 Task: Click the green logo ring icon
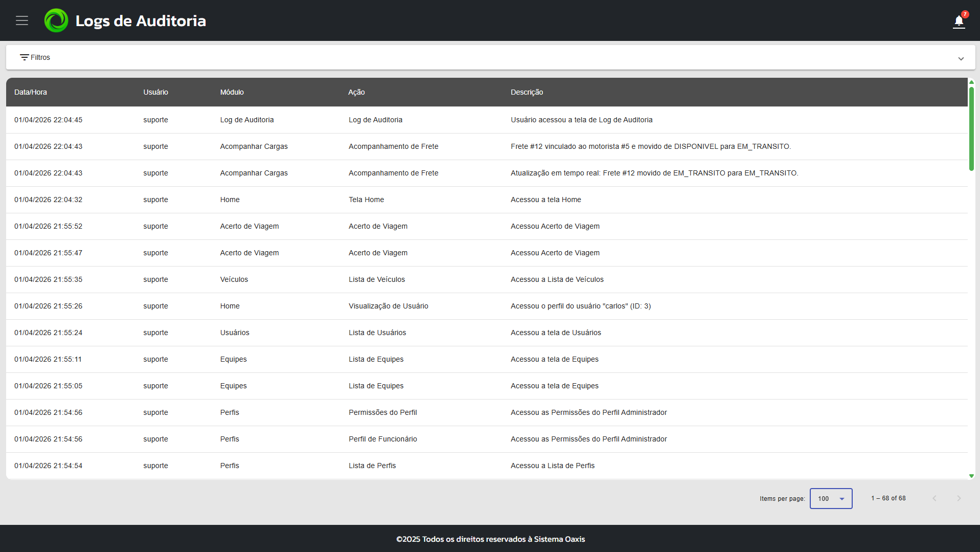tap(56, 20)
